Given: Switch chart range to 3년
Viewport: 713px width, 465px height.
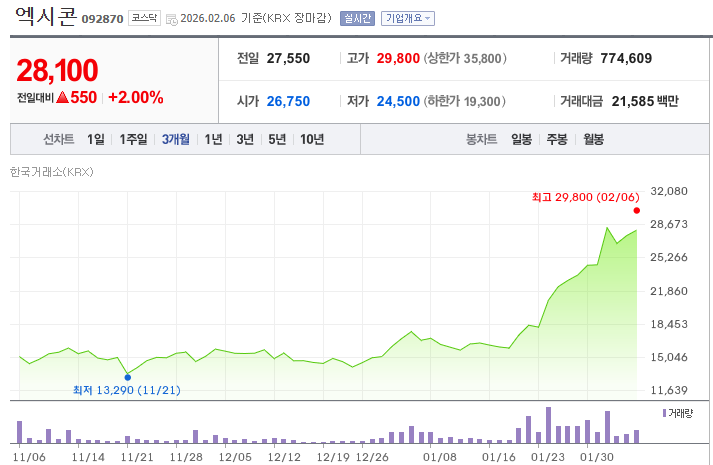Looking at the screenshot, I should [245, 139].
